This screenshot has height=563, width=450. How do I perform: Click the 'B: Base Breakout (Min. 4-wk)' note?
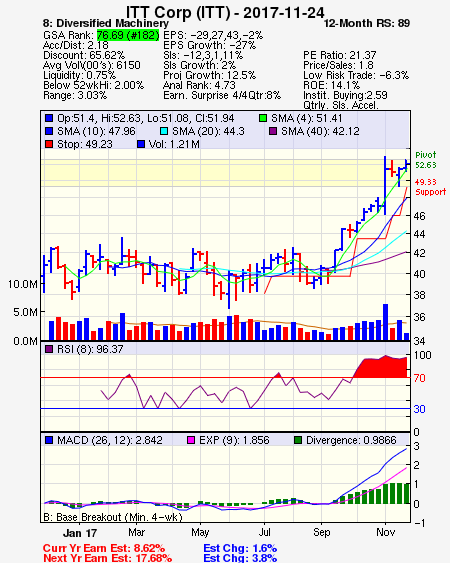click(113, 517)
